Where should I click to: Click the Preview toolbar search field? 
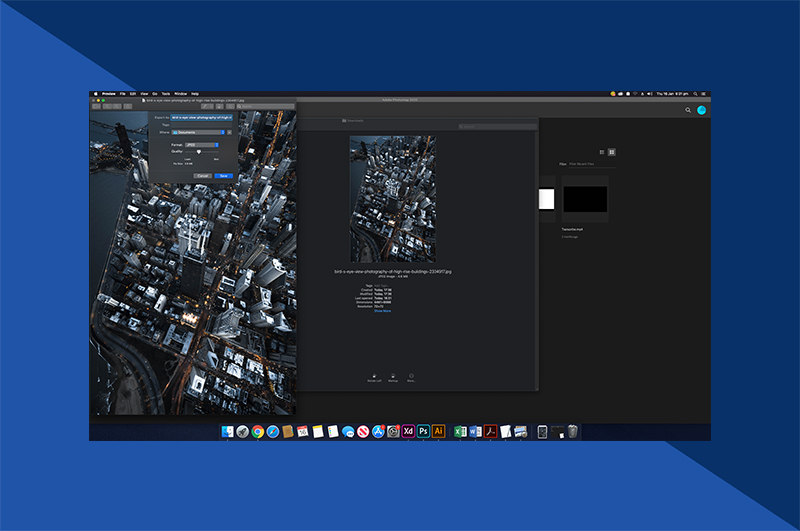point(265,107)
